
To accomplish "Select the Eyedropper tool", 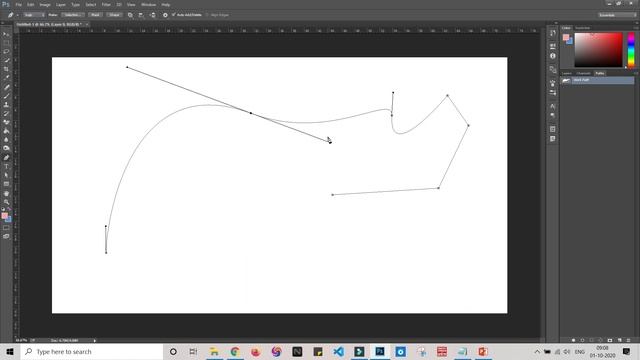I will tap(6, 78).
